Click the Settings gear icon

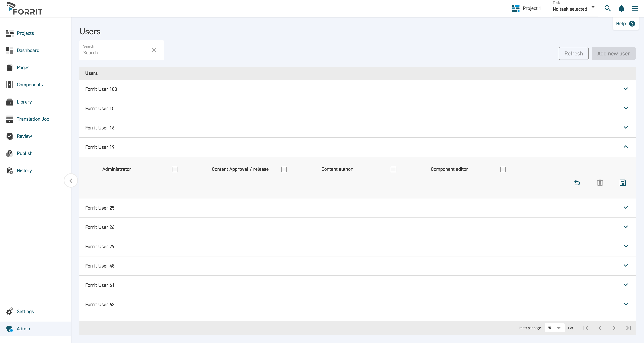pyautogui.click(x=9, y=312)
